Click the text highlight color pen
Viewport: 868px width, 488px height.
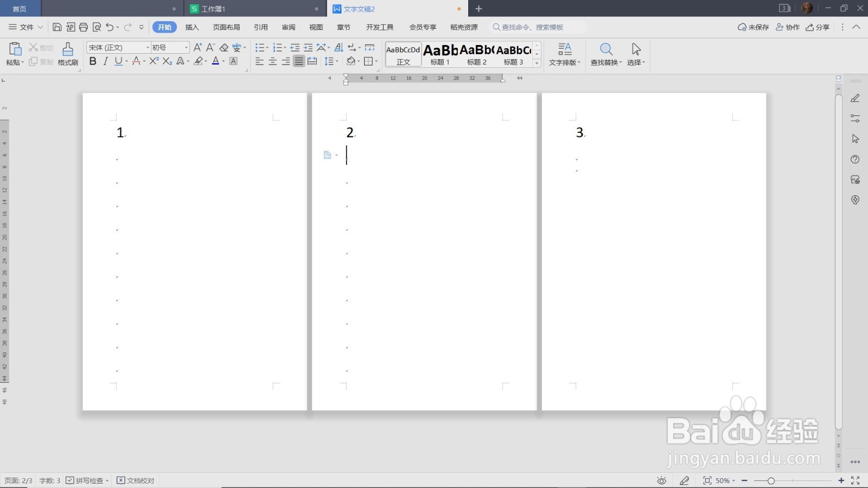pyautogui.click(x=198, y=61)
